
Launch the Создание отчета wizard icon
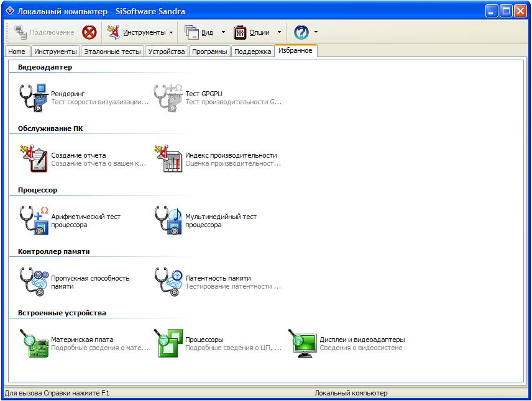tap(34, 159)
